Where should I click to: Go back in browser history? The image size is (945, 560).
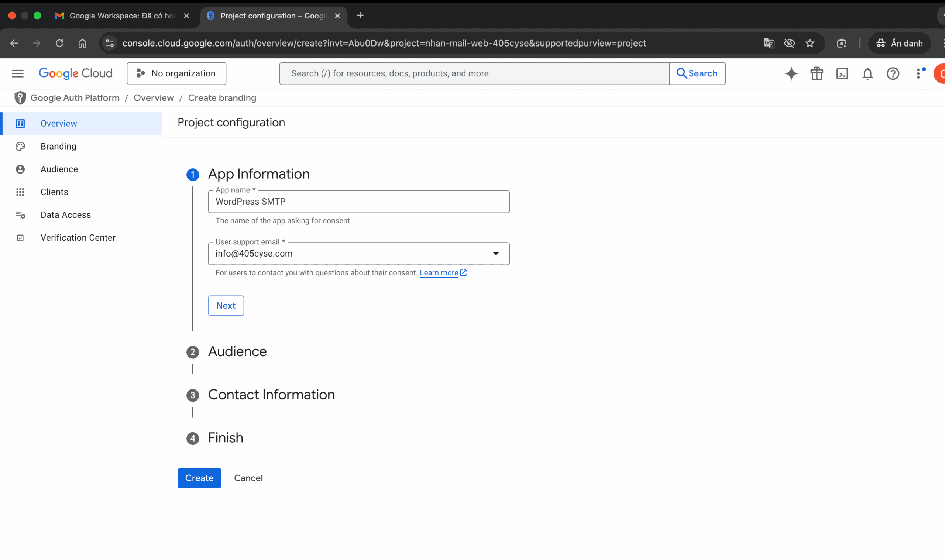(14, 43)
